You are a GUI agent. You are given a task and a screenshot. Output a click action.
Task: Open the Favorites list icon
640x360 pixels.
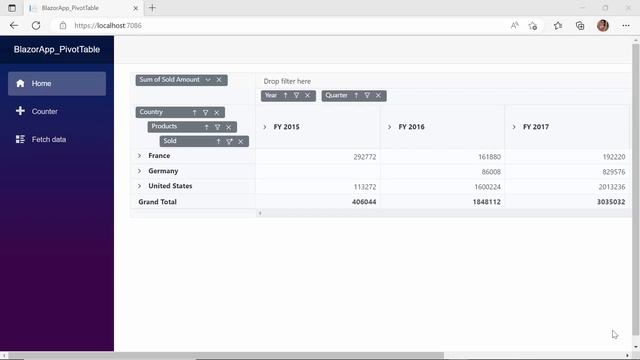(x=558, y=25)
